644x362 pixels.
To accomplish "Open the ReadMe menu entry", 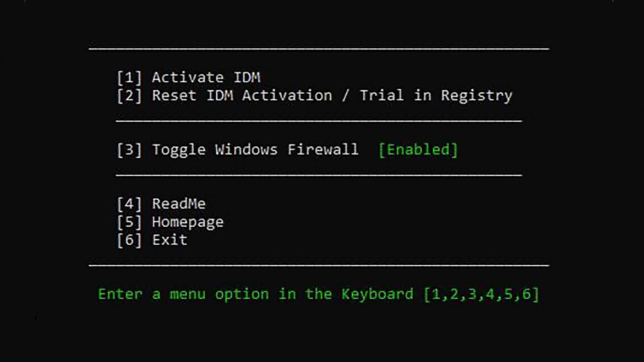I will coord(178,204).
